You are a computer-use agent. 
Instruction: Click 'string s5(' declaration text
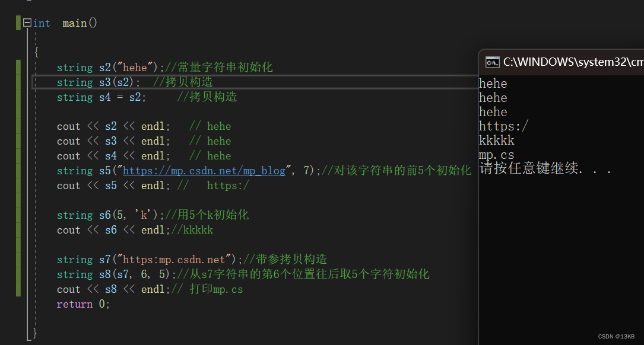pos(87,171)
